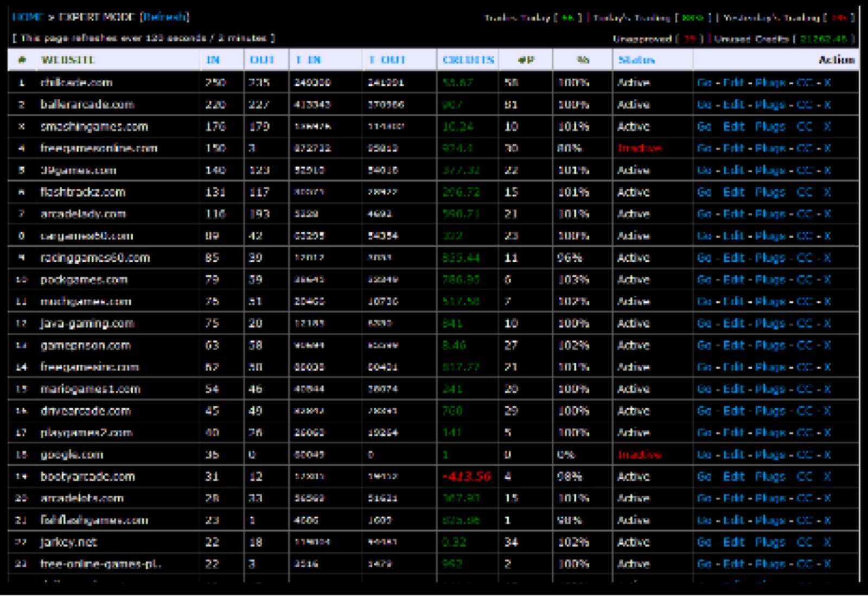Click CC in the flashtrackz.com row

(805, 192)
